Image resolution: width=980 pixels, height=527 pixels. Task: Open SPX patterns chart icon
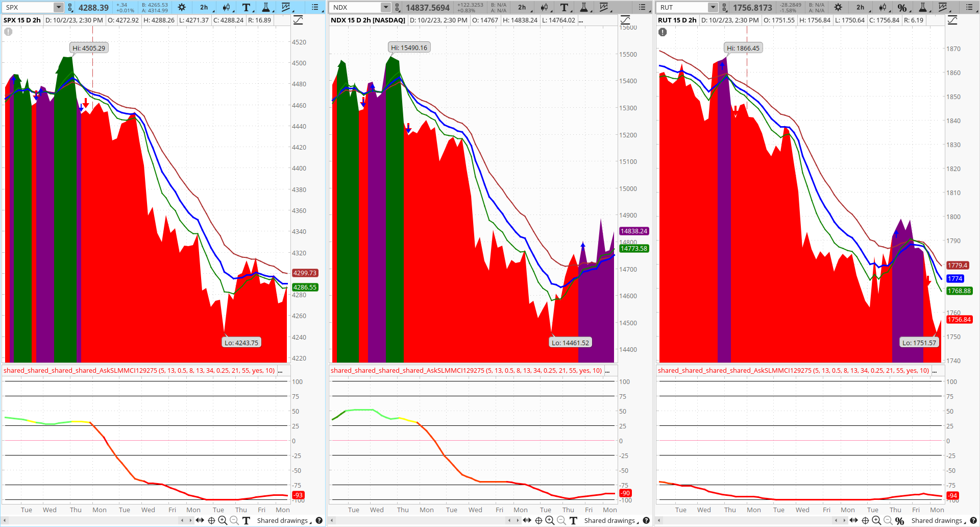tap(286, 7)
